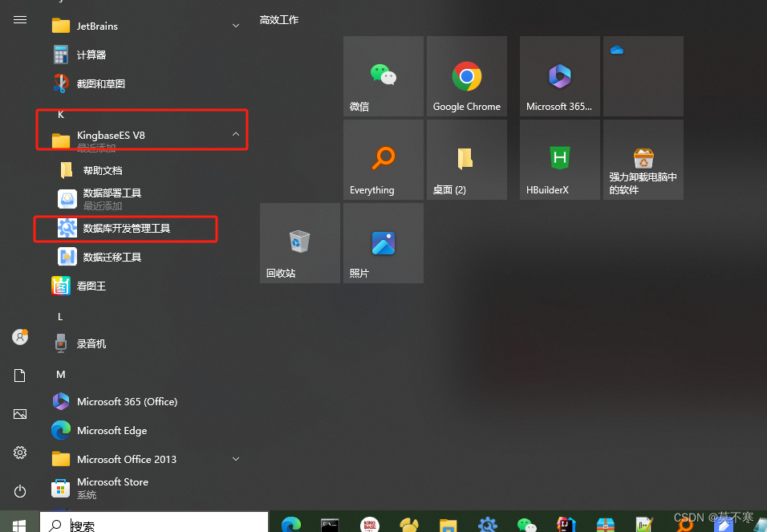
Task: Open the command prompt taskbar icon
Action: pyautogui.click(x=331, y=525)
